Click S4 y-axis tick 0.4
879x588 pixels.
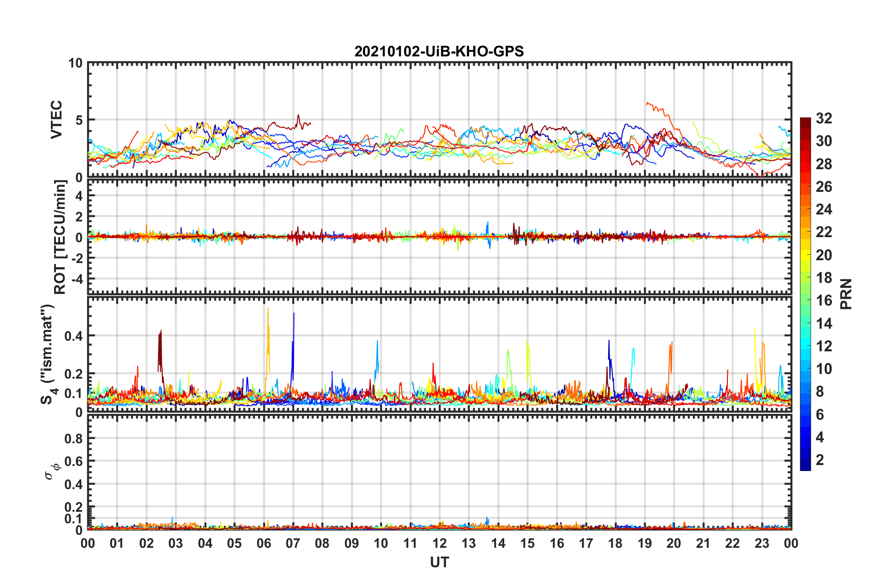(x=73, y=336)
